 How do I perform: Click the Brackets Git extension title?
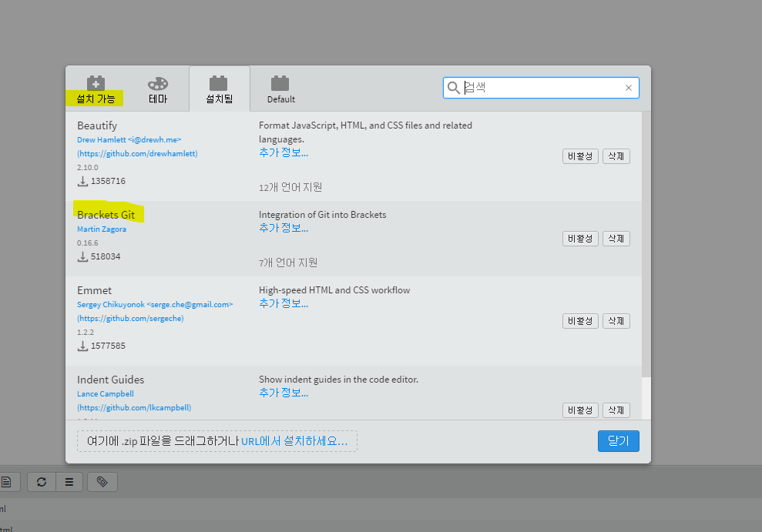[x=106, y=215]
